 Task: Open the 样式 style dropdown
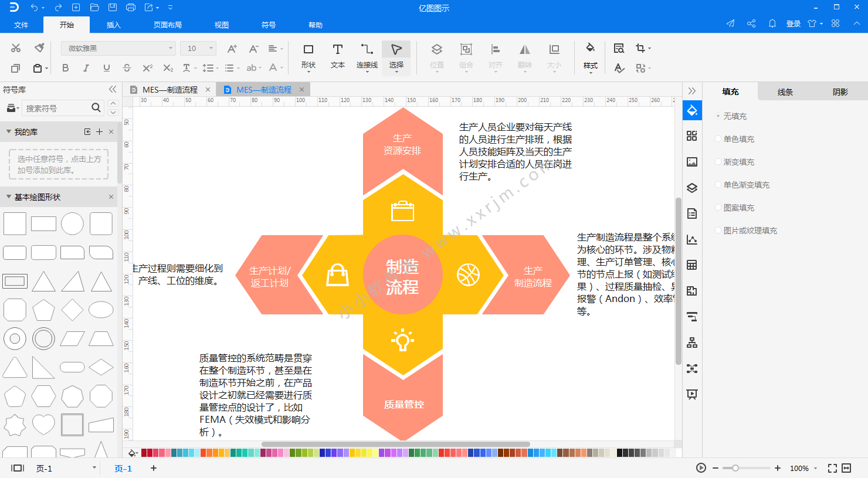coord(591,56)
